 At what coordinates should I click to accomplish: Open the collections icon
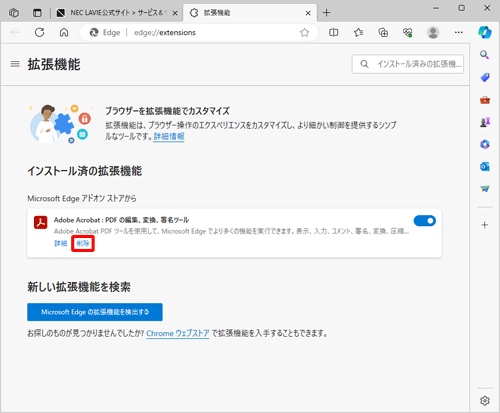point(383,32)
